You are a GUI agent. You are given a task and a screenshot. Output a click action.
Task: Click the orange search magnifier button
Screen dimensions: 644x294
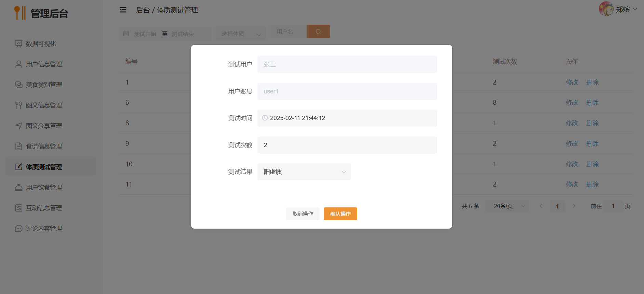318,31
